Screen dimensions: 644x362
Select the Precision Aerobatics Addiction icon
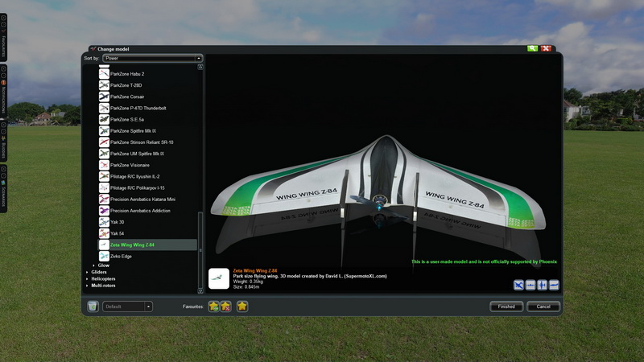[x=104, y=211]
